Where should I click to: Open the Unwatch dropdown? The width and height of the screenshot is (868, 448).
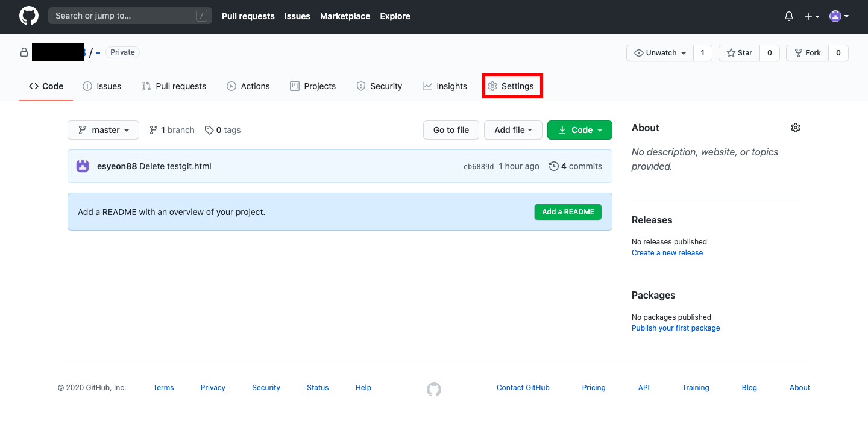coord(660,53)
